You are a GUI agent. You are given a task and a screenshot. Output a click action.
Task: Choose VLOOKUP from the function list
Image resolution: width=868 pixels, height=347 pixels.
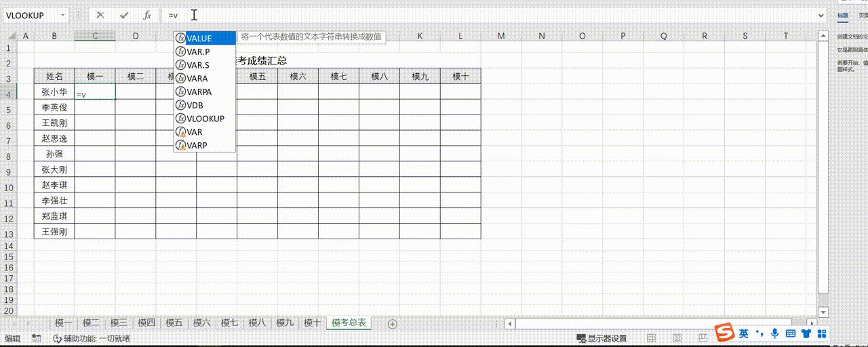(x=205, y=119)
